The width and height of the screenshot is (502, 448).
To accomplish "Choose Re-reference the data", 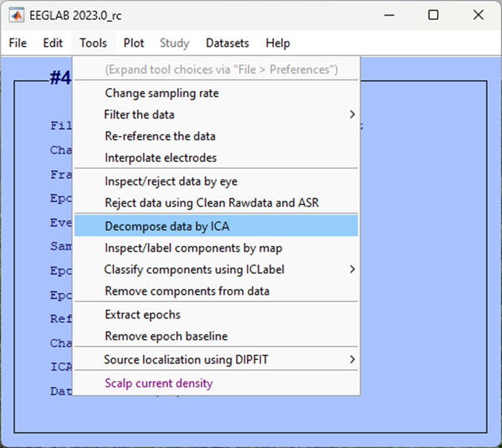I will point(160,136).
